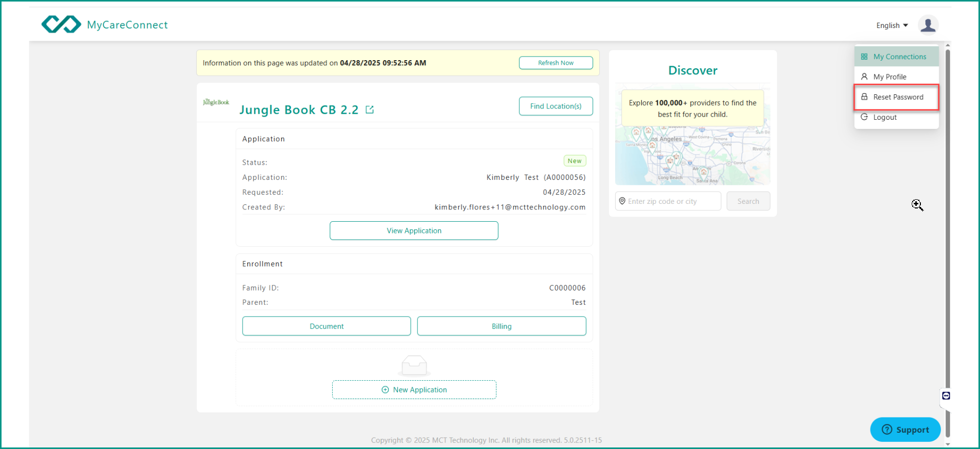
Task: Click the empty inbox tray icon
Action: 414,365
